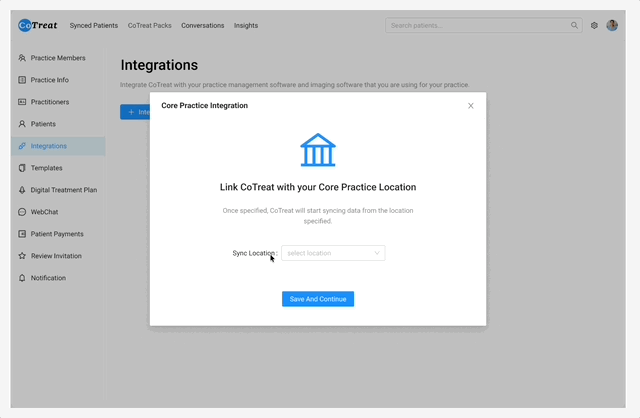Viewport: 640px width, 418px height.
Task: Select Patient Payments in sidebar
Action: tap(58, 234)
